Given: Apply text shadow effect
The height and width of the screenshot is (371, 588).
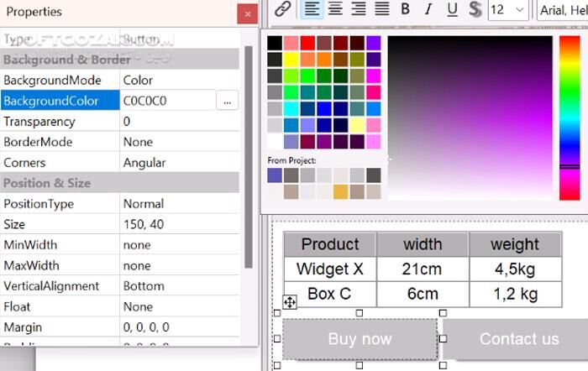Looking at the screenshot, I should [x=475, y=9].
